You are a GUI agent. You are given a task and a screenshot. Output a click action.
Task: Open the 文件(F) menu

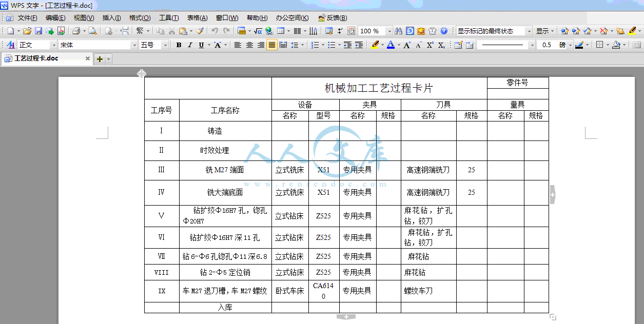pos(27,17)
